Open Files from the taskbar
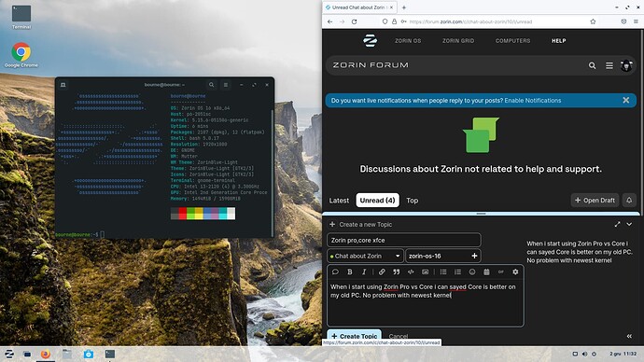644x362 pixels. [x=67, y=354]
